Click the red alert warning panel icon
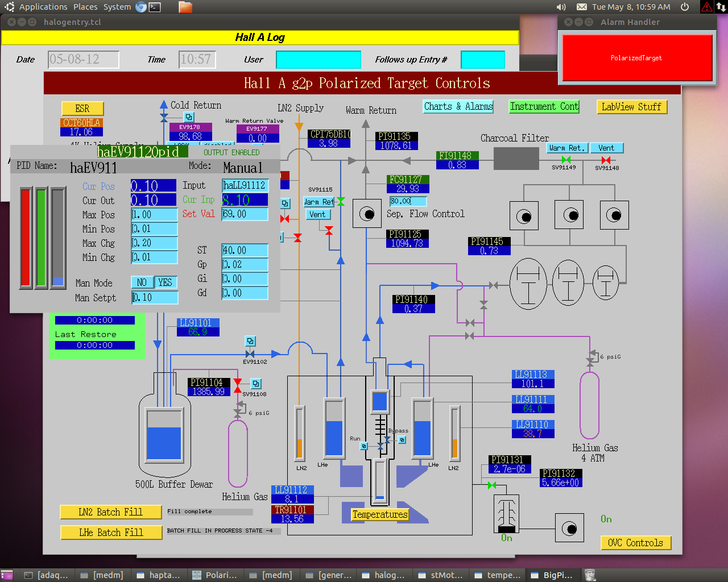The height and width of the screenshot is (582, 728). [706, 7]
